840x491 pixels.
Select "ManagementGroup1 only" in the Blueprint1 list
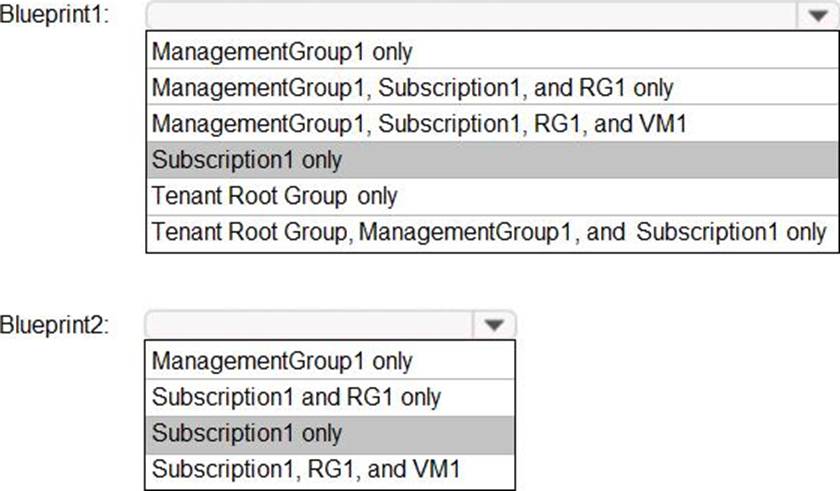(x=282, y=51)
